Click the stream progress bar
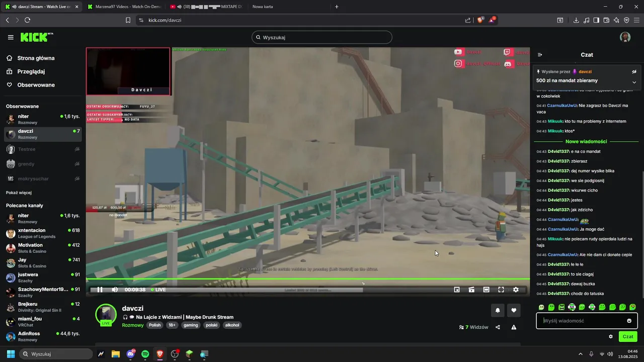 pos(308,279)
